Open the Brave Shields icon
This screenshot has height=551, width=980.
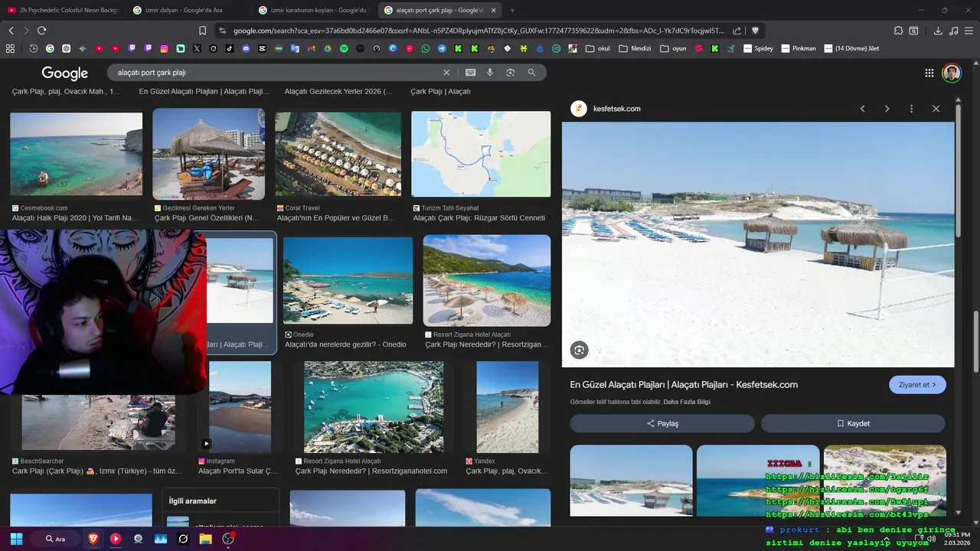[x=755, y=31]
